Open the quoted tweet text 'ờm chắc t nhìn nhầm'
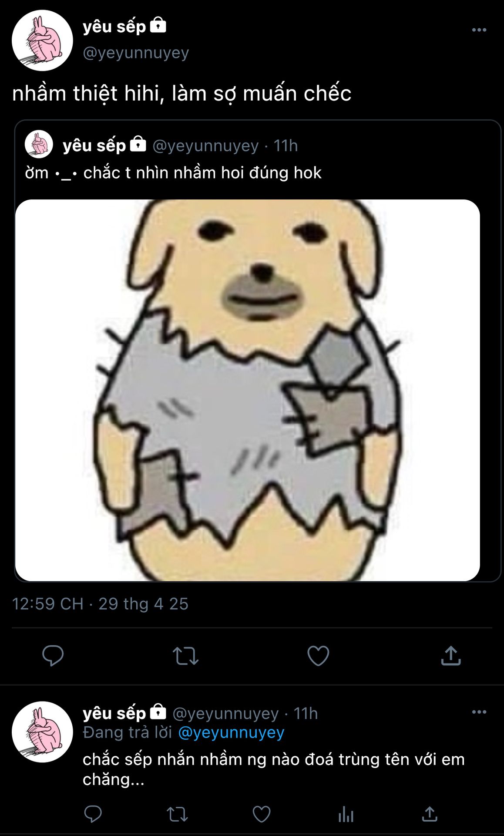 173,173
